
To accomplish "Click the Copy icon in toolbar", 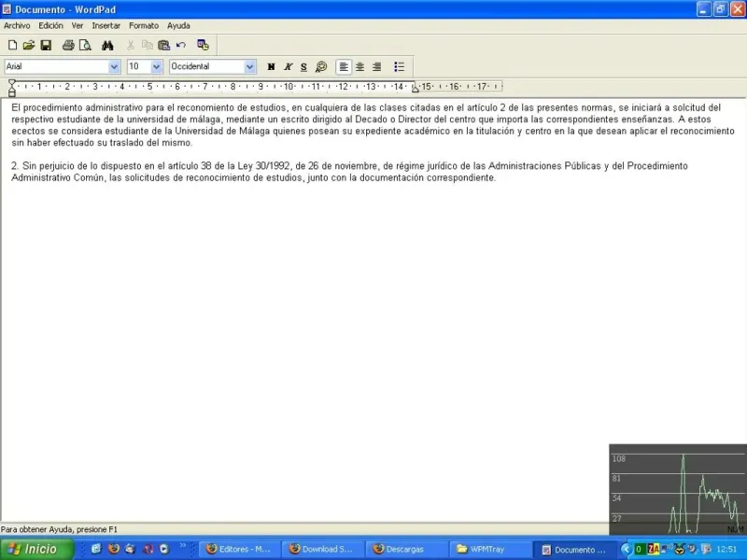I will tap(148, 45).
